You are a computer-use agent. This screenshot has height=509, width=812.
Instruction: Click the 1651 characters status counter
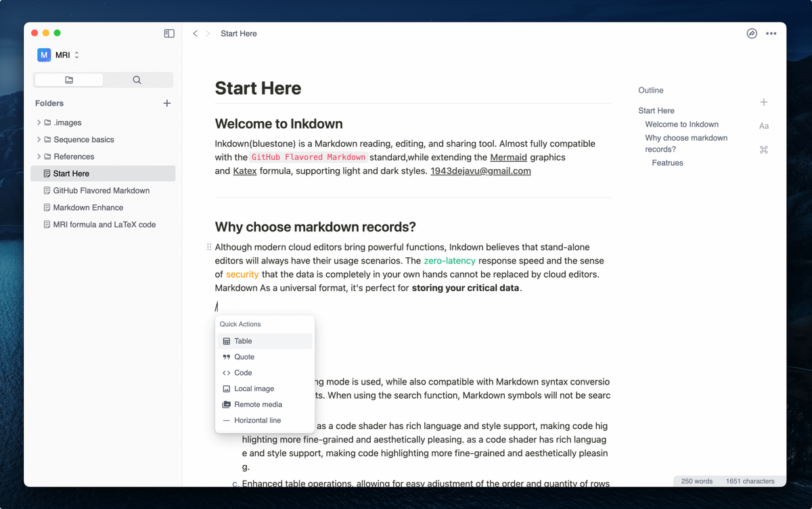click(750, 481)
